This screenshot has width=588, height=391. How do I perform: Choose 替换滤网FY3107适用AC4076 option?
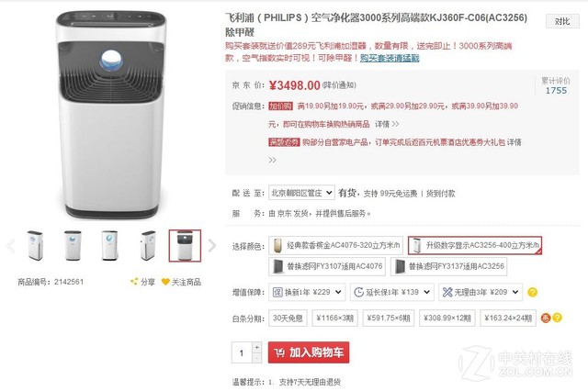coord(327,266)
